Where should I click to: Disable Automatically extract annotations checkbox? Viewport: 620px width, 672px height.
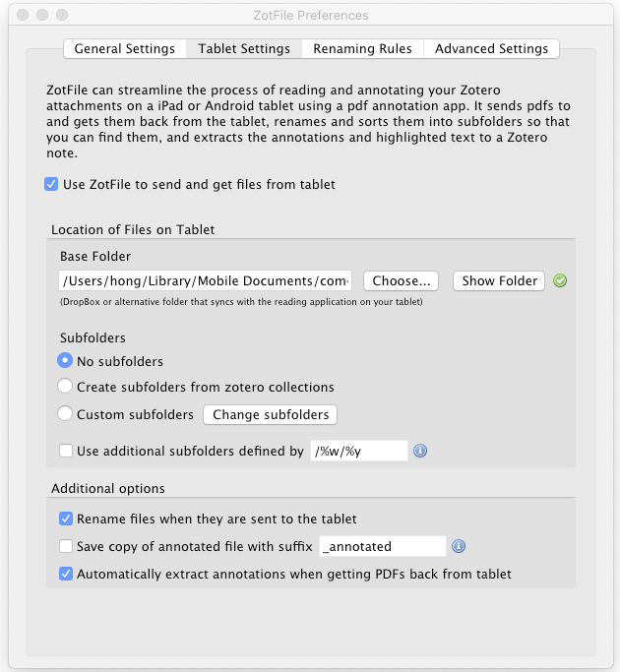(x=66, y=574)
